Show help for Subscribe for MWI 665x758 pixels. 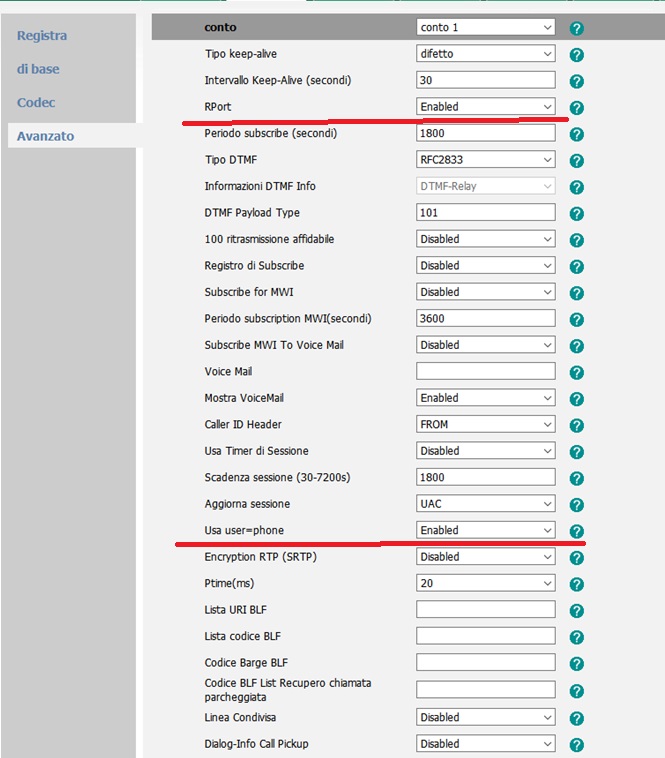point(576,293)
